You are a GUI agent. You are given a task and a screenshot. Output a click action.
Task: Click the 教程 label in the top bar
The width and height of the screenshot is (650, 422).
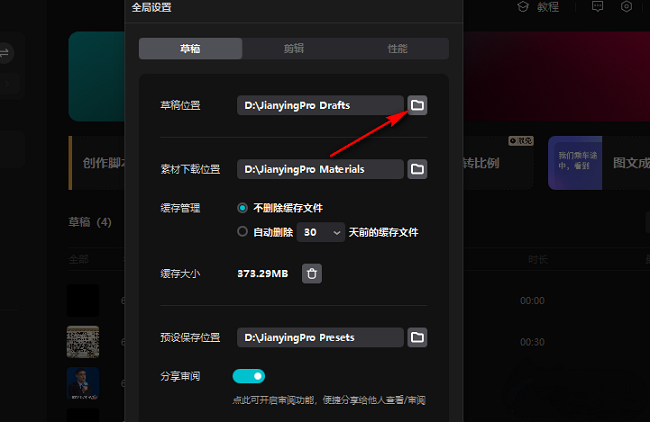(548, 7)
